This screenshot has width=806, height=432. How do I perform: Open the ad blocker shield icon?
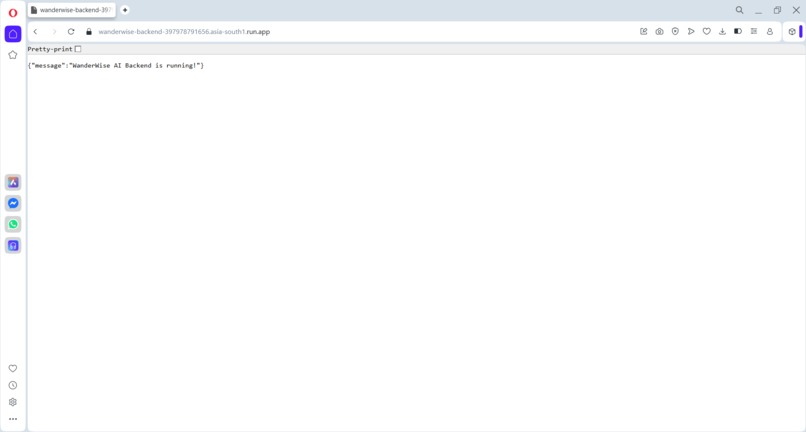(675, 31)
